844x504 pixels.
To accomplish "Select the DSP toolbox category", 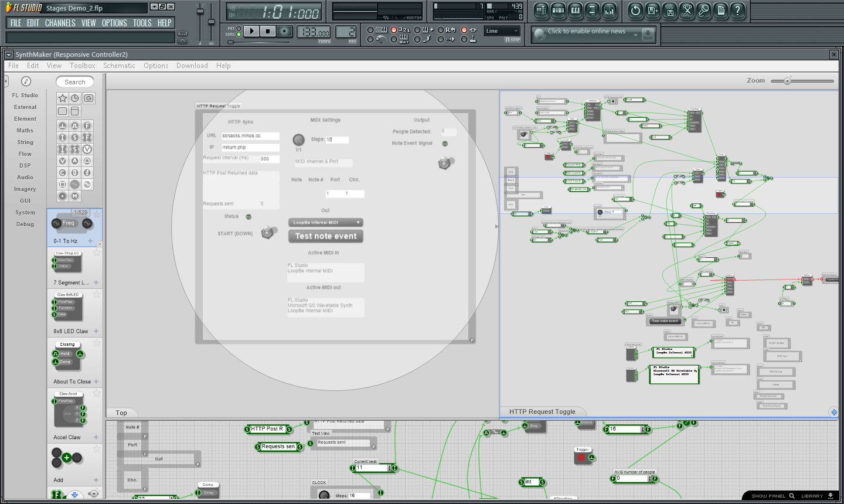I will pyautogui.click(x=25, y=166).
